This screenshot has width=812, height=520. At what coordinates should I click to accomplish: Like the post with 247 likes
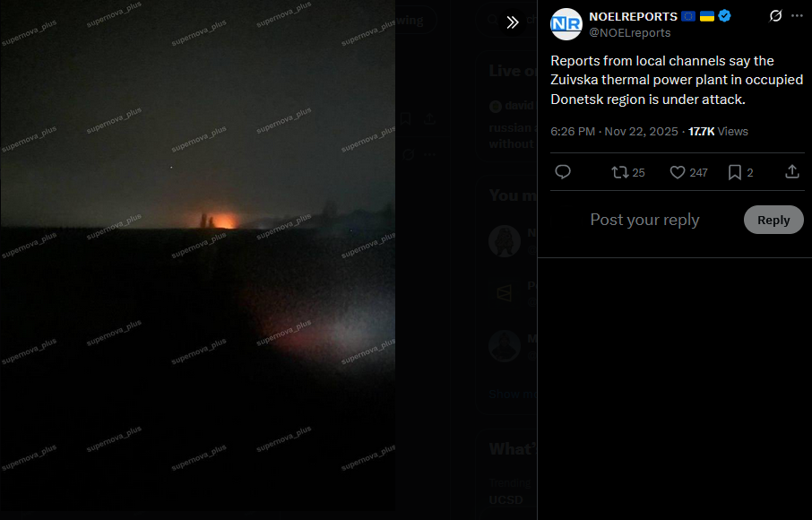coord(688,172)
